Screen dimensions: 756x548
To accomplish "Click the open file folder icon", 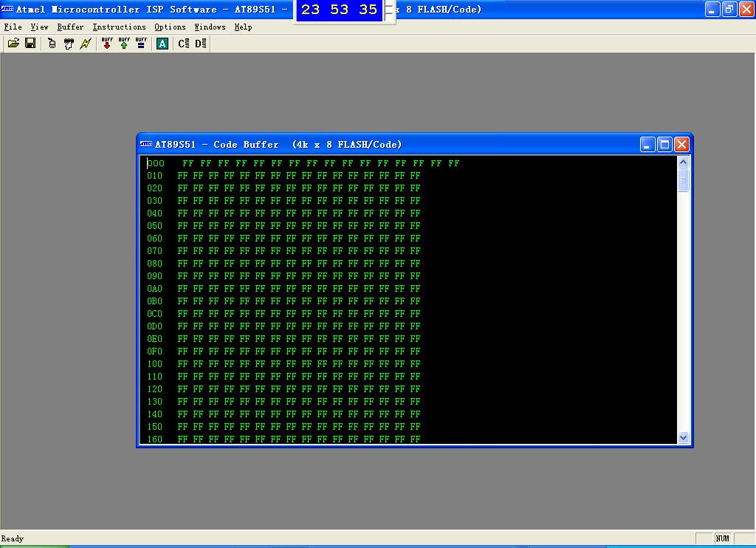I will pos(13,44).
